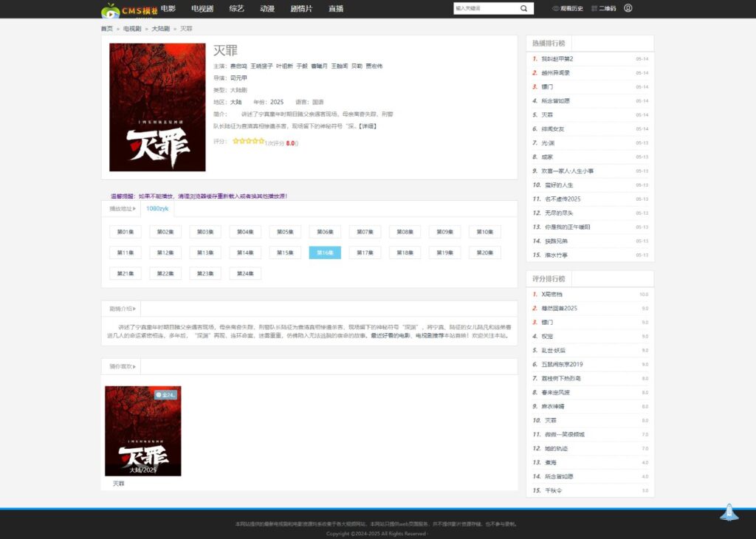The width and height of the screenshot is (756, 539).
Task: Open 名不虚传2025 in hot ranking
Action: 563,199
